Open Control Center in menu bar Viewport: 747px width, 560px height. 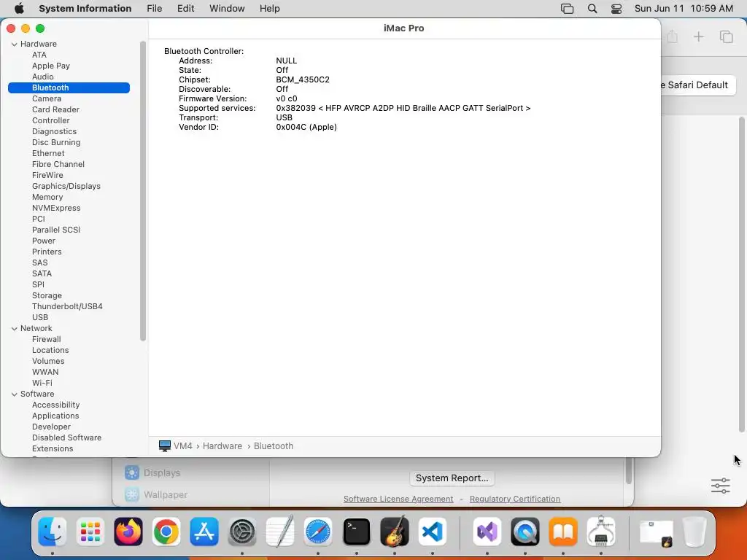pos(616,9)
